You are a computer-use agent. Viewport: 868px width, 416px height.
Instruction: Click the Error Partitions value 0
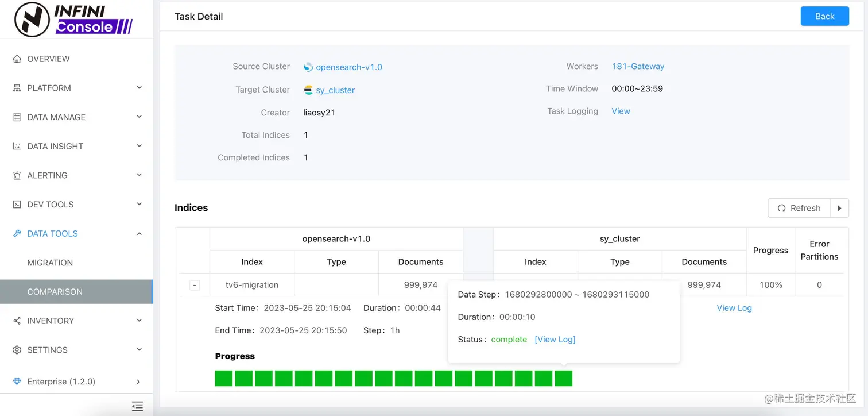819,284
